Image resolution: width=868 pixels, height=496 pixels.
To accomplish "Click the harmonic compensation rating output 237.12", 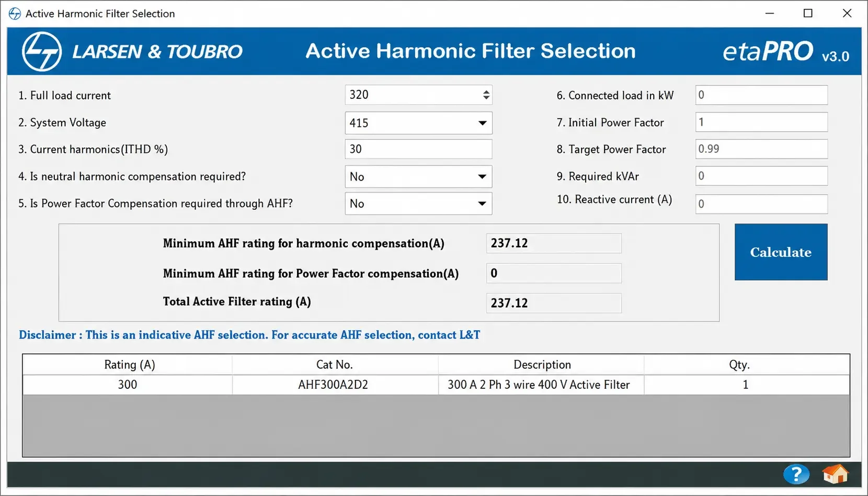I will tap(554, 243).
